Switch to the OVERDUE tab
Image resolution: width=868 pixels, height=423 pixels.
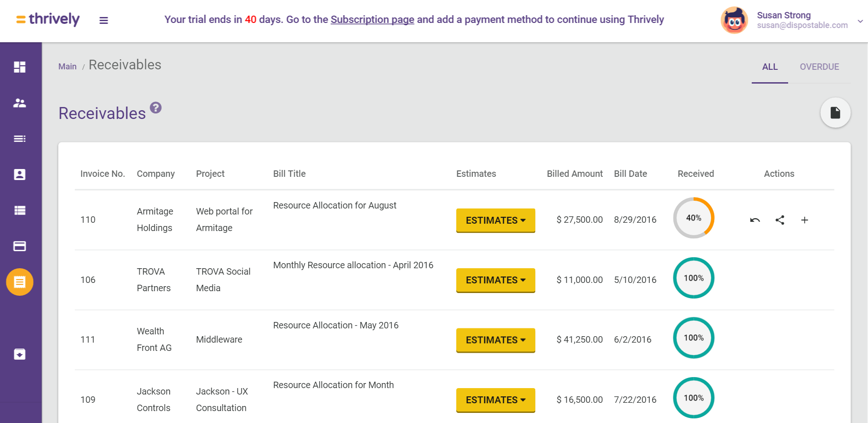click(819, 67)
